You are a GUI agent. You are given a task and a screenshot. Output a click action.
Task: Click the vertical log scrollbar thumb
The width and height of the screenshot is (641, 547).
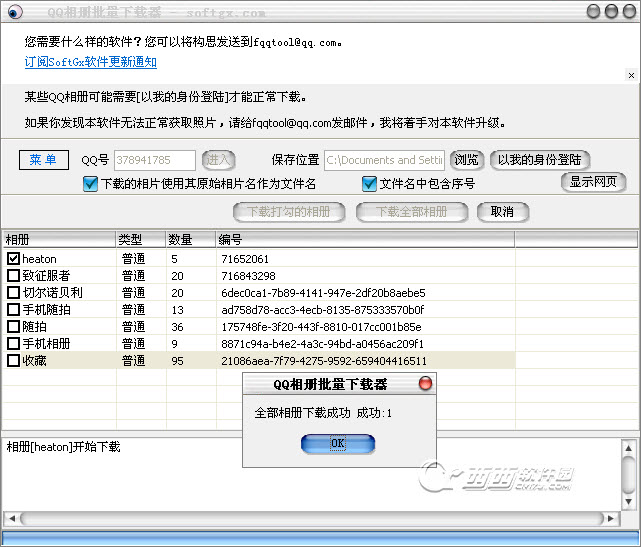[628, 475]
